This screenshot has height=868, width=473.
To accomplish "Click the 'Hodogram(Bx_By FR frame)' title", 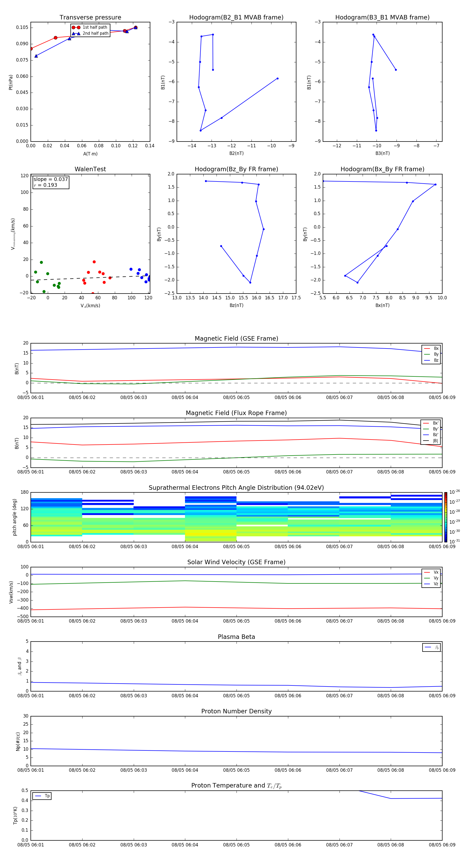I will [382, 169].
